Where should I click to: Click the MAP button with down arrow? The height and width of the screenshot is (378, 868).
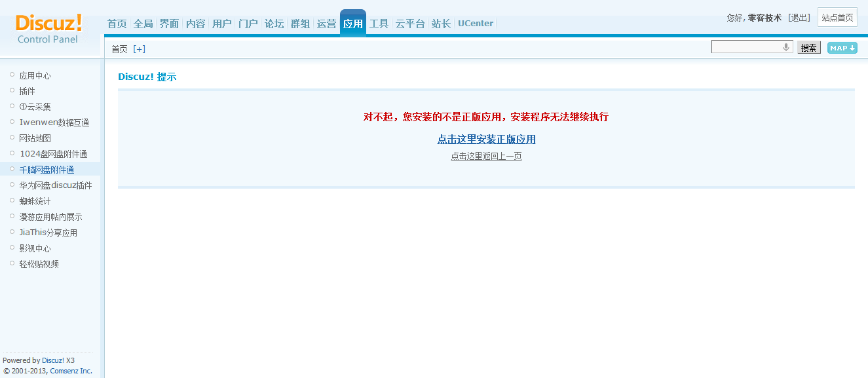[842, 47]
